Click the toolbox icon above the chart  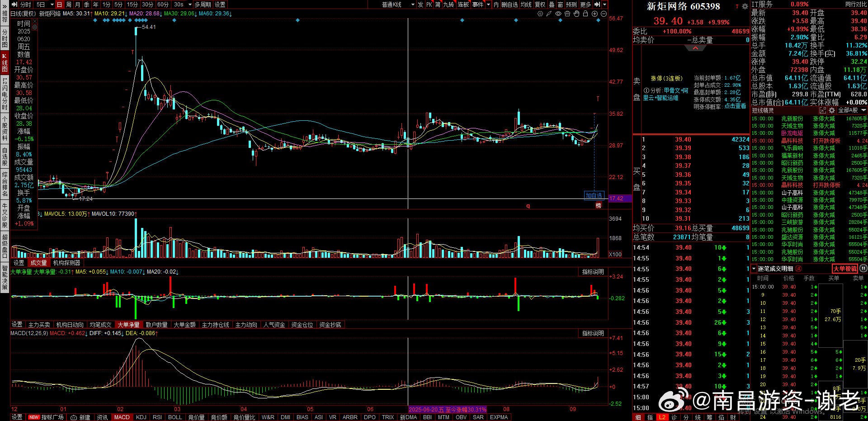coord(567,14)
